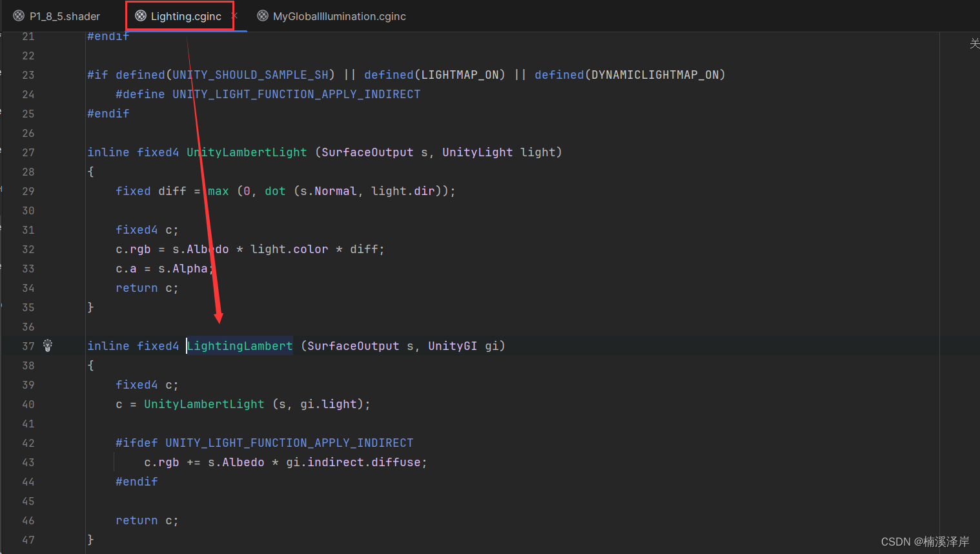980x554 pixels.
Task: Click s.Alpha on line 33
Action: (x=183, y=269)
